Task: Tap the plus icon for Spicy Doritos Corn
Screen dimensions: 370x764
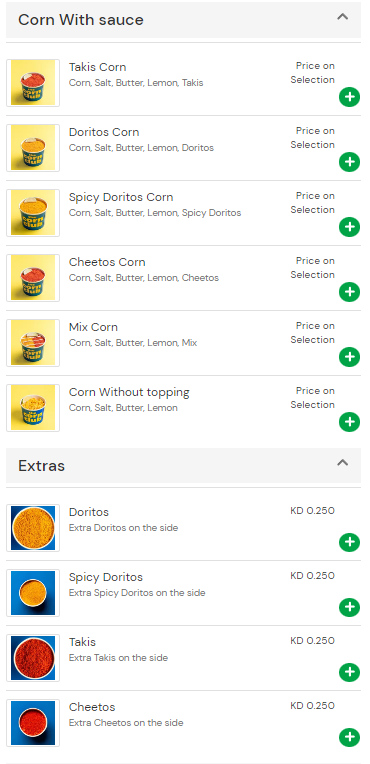Action: 349,227
